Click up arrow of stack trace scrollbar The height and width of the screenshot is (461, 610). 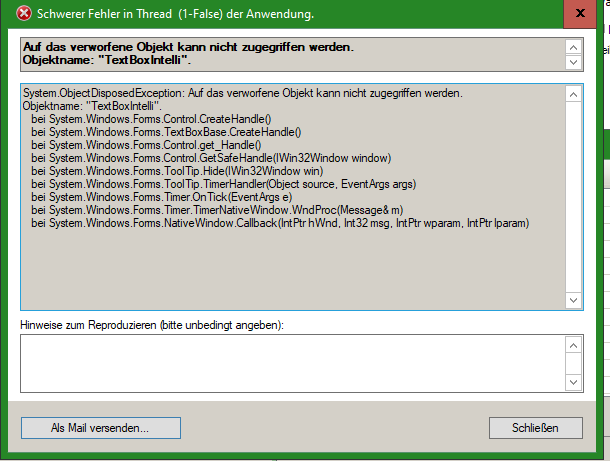coord(573,95)
